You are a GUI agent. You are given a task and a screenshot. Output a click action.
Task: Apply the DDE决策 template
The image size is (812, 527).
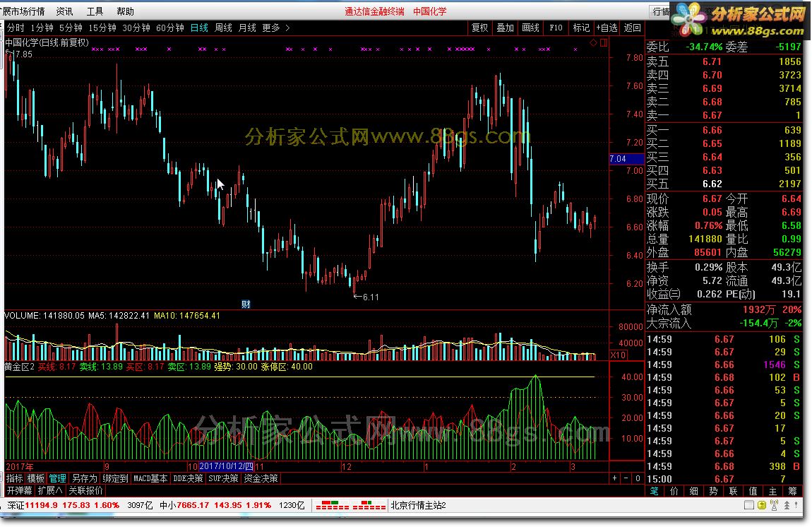pyautogui.click(x=188, y=478)
